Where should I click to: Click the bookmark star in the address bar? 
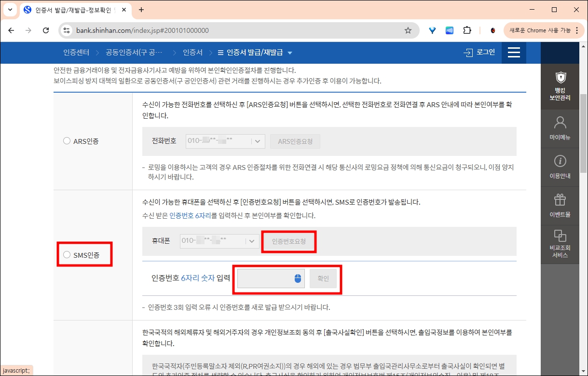click(x=408, y=30)
